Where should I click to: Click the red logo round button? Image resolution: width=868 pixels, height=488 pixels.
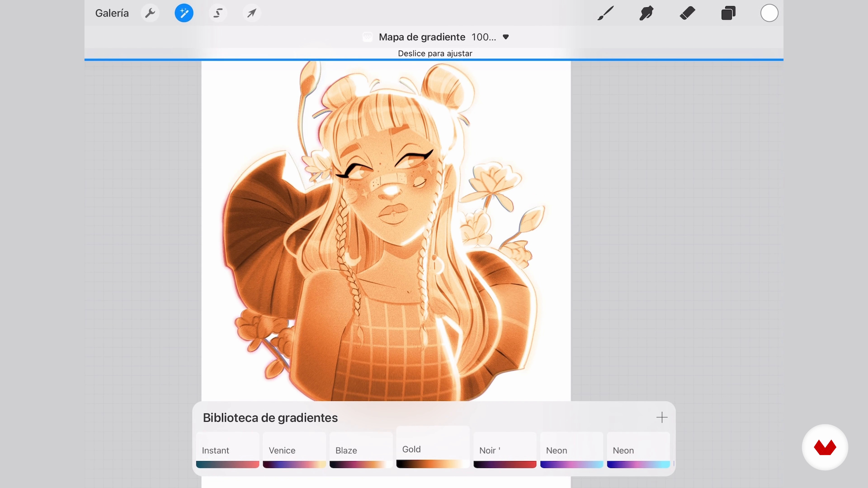(825, 447)
